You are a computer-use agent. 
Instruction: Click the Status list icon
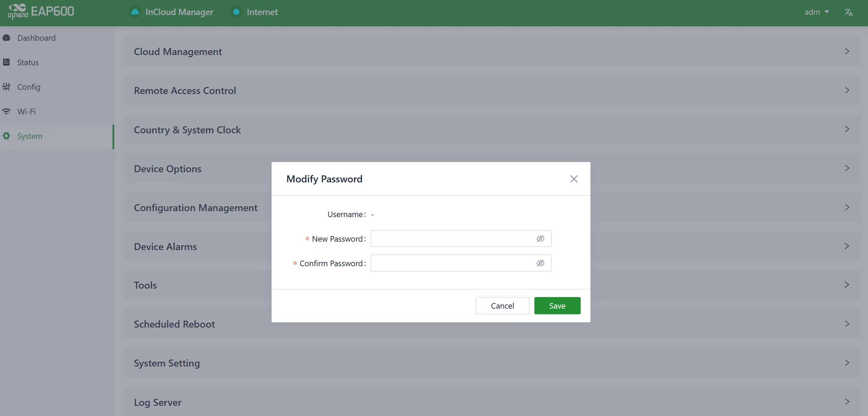pyautogui.click(x=6, y=62)
